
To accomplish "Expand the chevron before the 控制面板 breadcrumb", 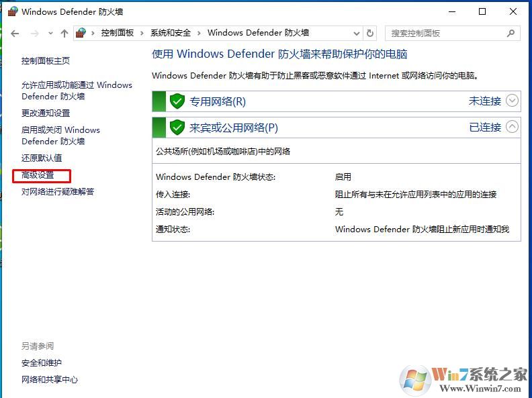I will [93, 34].
